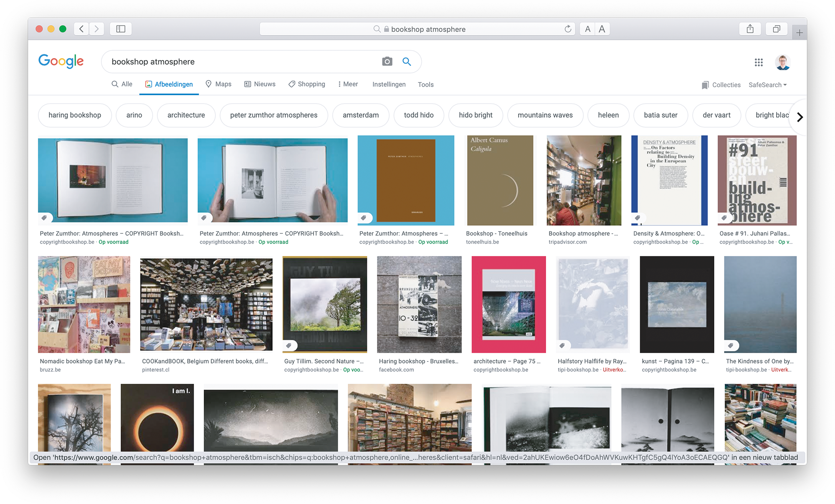Filter by 'peter zumthor atmospheres' chip
This screenshot has width=835, height=504.
coord(273,115)
